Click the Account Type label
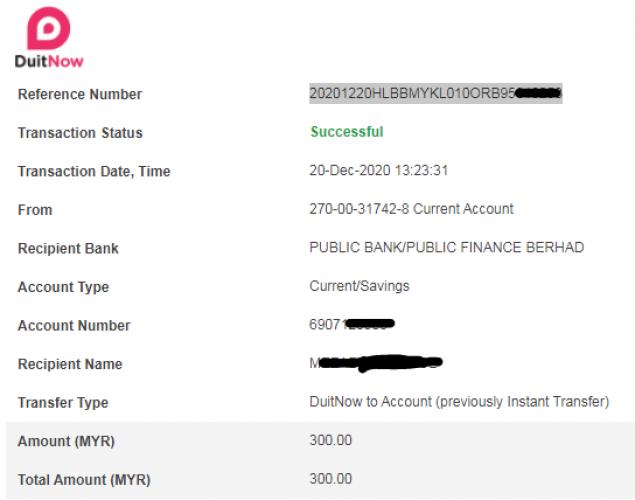This screenshot has width=635, height=500. click(x=63, y=287)
